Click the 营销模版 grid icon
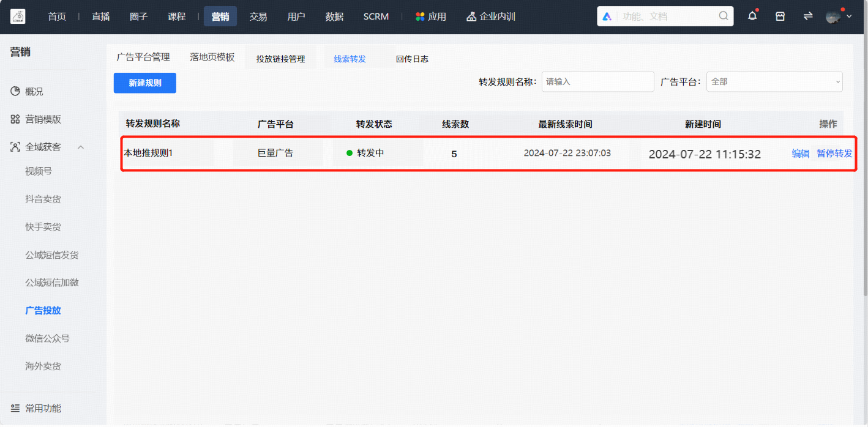868x427 pixels. tap(15, 119)
